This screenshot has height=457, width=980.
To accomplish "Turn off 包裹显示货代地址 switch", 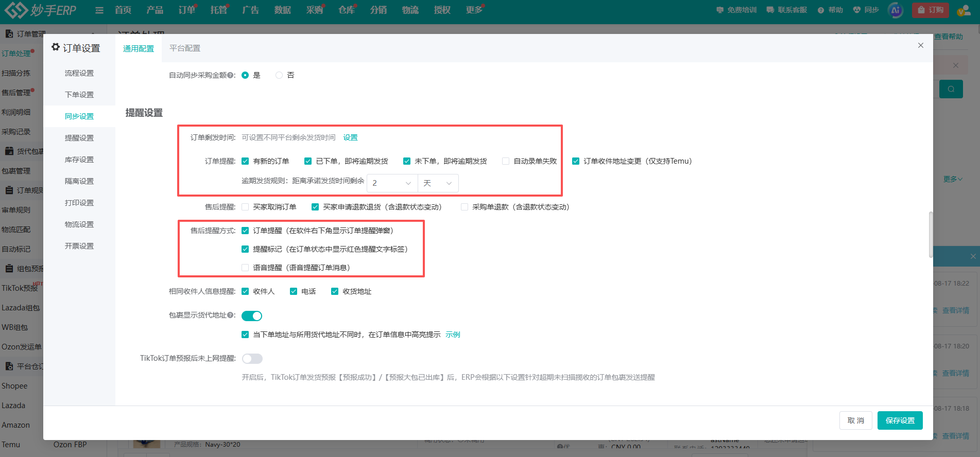I will [x=252, y=315].
